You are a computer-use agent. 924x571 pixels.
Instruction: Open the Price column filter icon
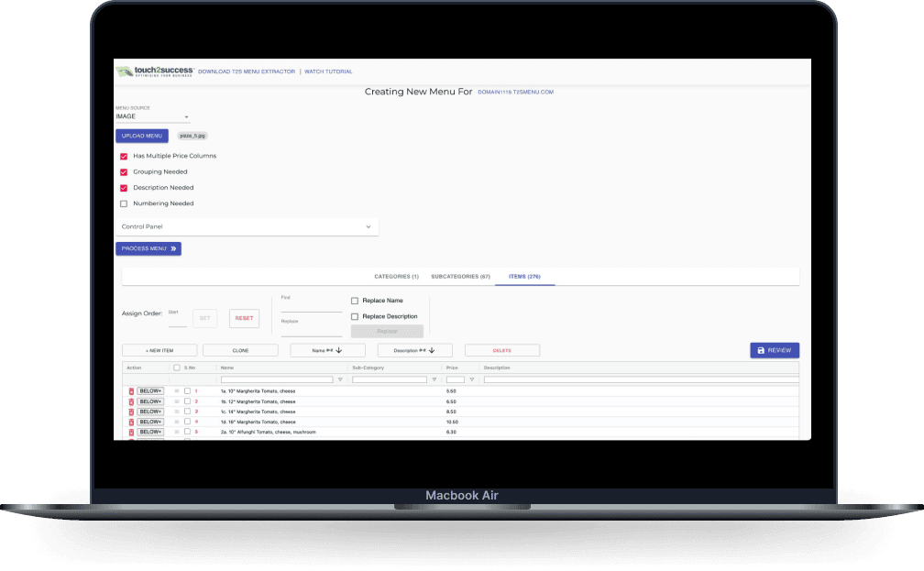tap(472, 379)
